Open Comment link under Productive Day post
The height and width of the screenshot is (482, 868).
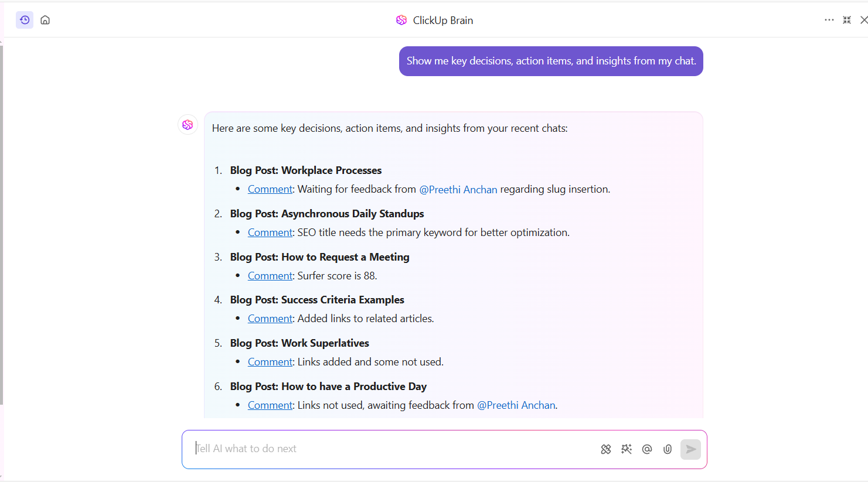270,405
